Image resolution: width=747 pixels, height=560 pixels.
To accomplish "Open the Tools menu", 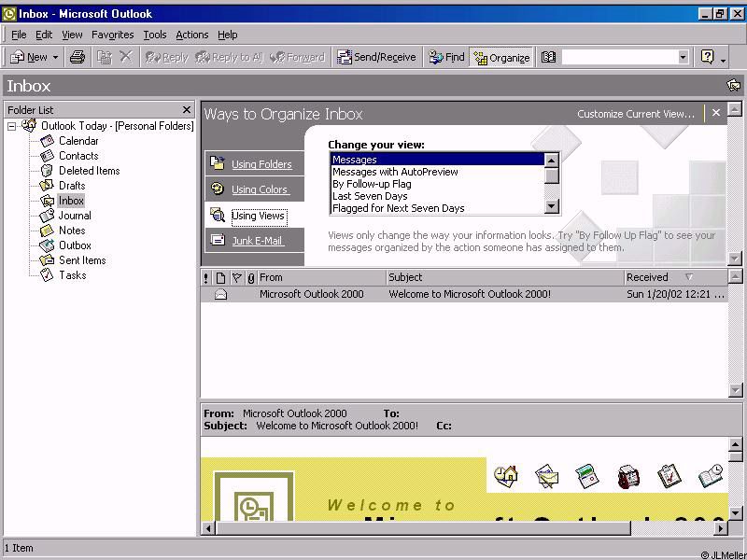I will click(155, 35).
